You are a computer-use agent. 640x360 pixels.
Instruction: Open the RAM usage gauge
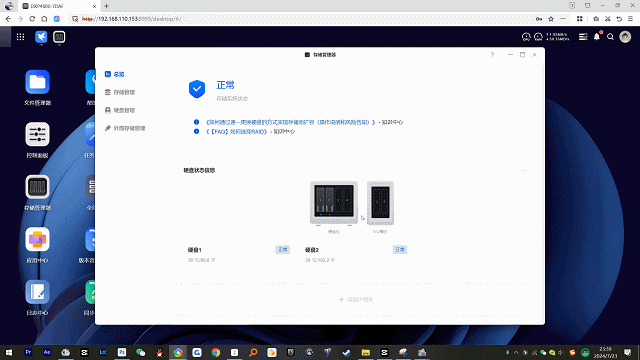point(538,37)
